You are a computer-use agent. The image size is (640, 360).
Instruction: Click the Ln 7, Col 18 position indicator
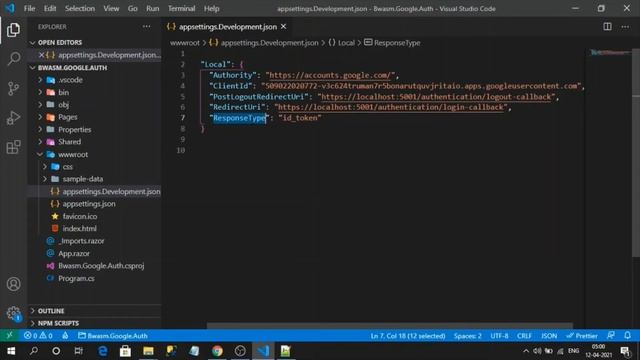[x=408, y=336]
